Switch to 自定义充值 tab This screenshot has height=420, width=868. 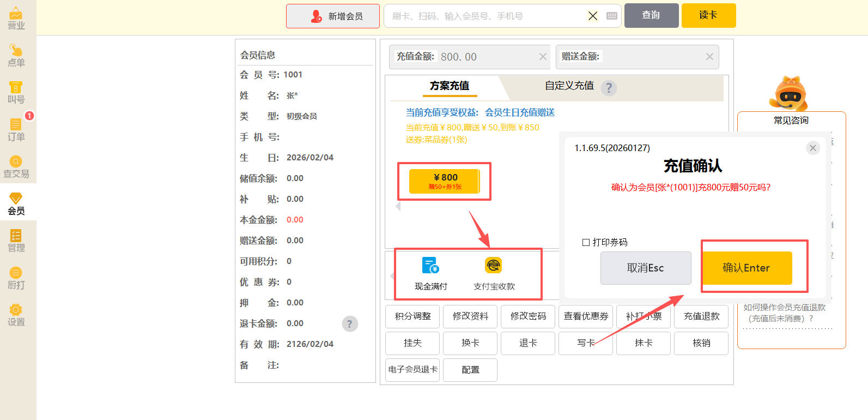point(569,86)
